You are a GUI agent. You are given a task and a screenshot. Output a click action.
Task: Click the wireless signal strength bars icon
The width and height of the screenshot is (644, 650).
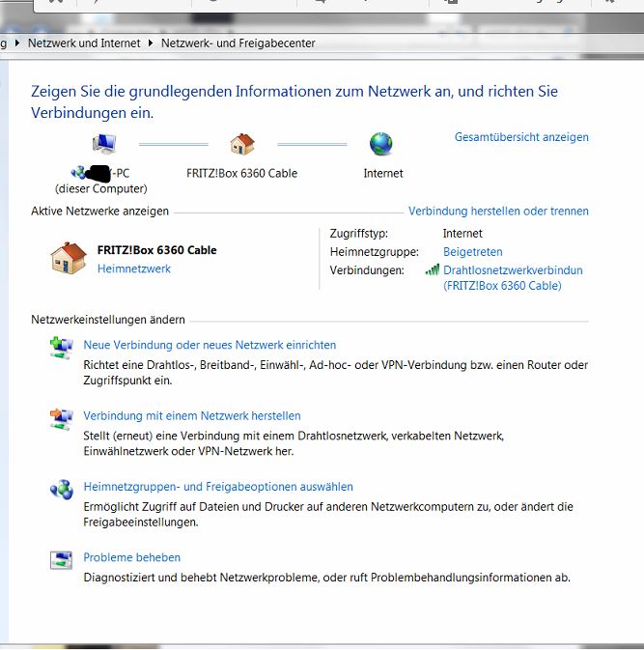[433, 270]
